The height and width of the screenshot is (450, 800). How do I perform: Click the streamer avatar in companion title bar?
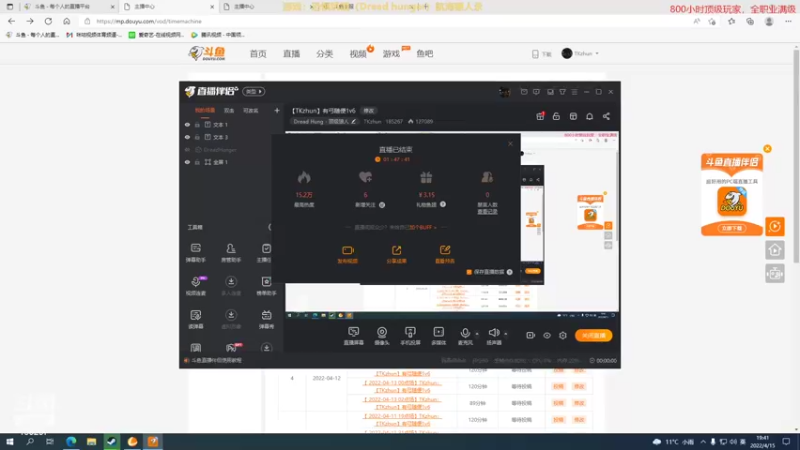504,92
